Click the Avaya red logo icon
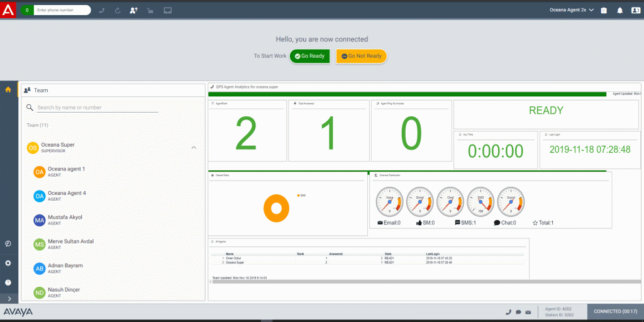 tap(8, 10)
